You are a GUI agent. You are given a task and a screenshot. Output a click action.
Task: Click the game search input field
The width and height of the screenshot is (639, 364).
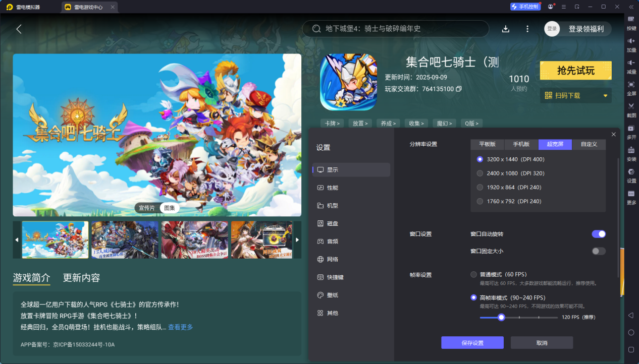(x=396, y=29)
